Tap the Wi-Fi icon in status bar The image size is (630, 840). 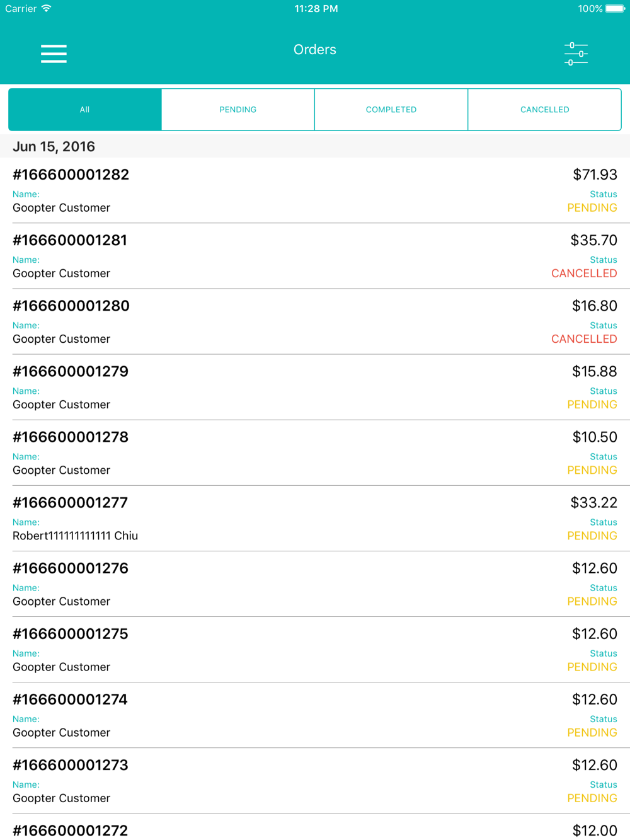click(47, 9)
